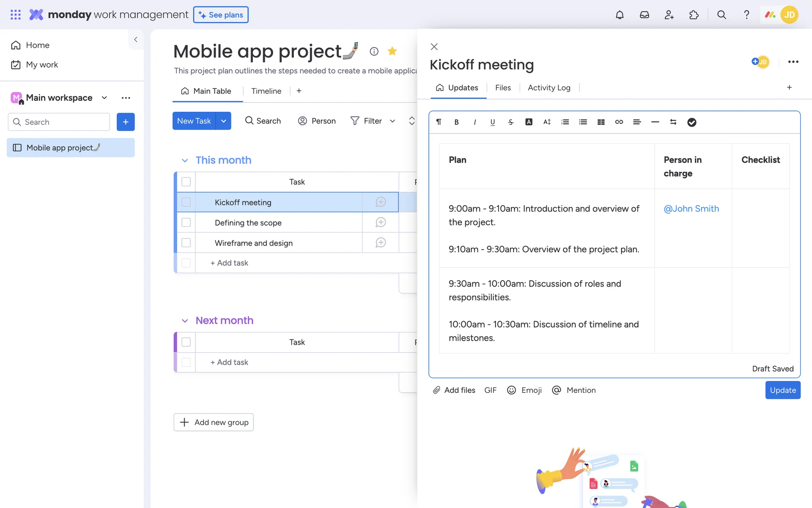Select the Defining the scope checkbox

tap(186, 223)
